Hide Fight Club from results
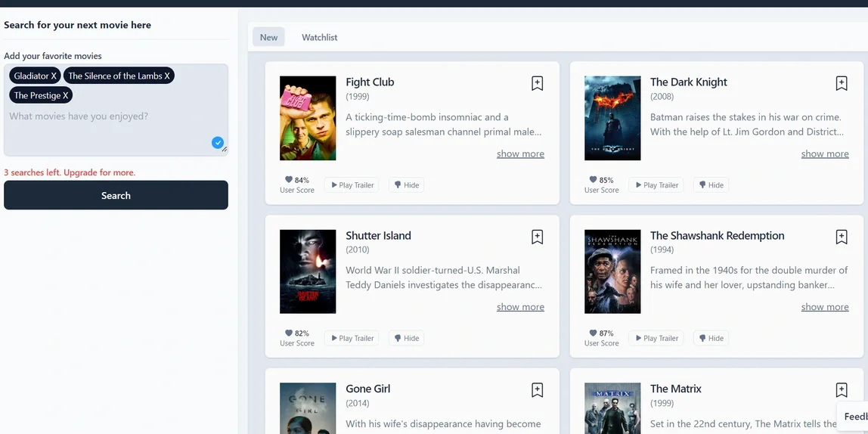Image resolution: width=868 pixels, height=434 pixels. [x=406, y=185]
